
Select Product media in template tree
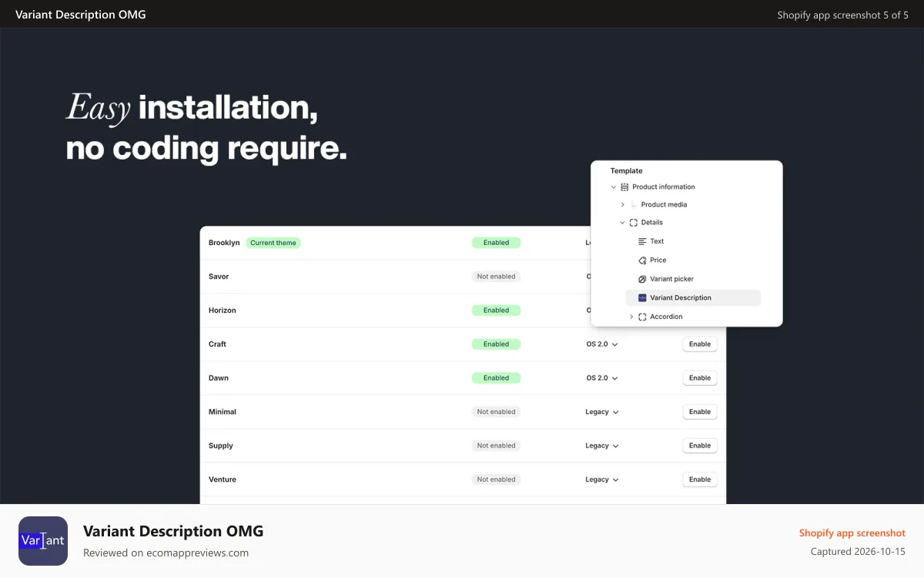664,205
